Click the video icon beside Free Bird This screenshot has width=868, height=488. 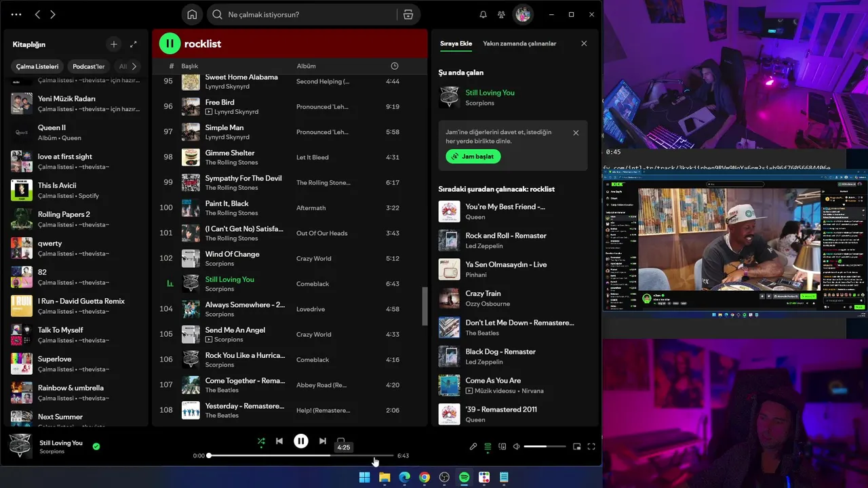209,112
